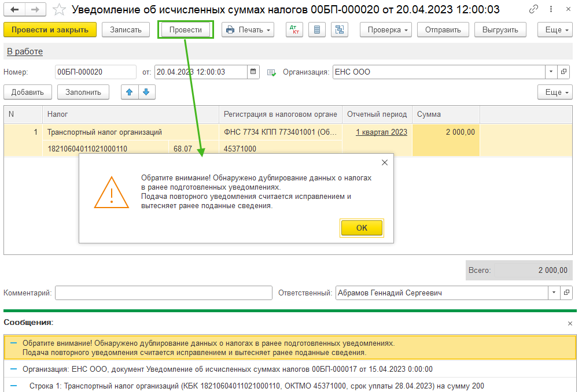The width and height of the screenshot is (582, 392).
Task: Show Дт/Кт postings icon
Action: [294, 29]
